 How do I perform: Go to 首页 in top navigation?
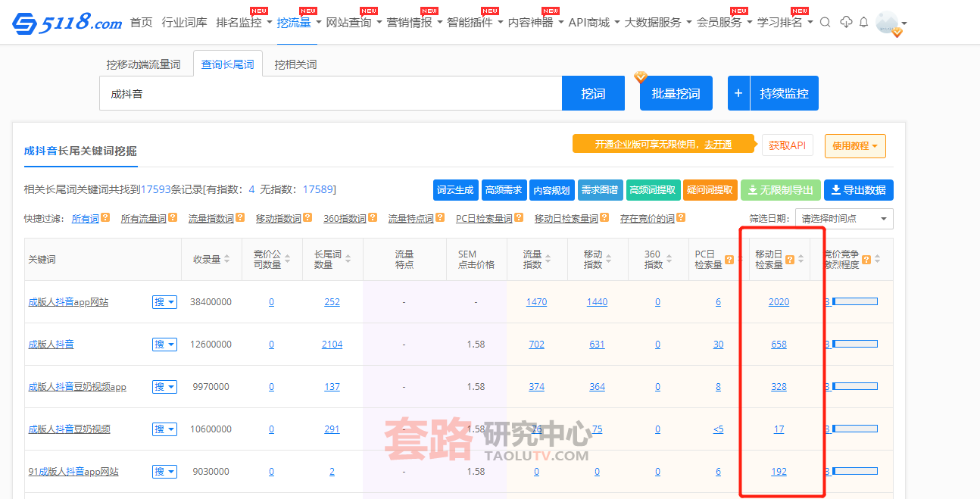pos(141,23)
